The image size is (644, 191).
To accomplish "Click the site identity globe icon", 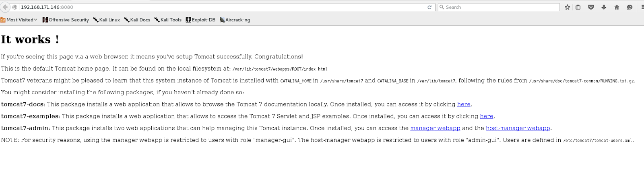I will click(14, 7).
